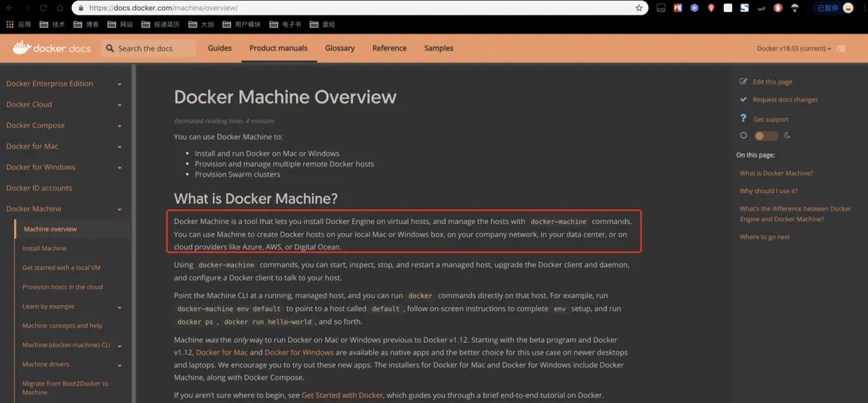Viewport: 868px width, 403px height.
Task: Click the blue S extension icon
Action: click(x=745, y=8)
